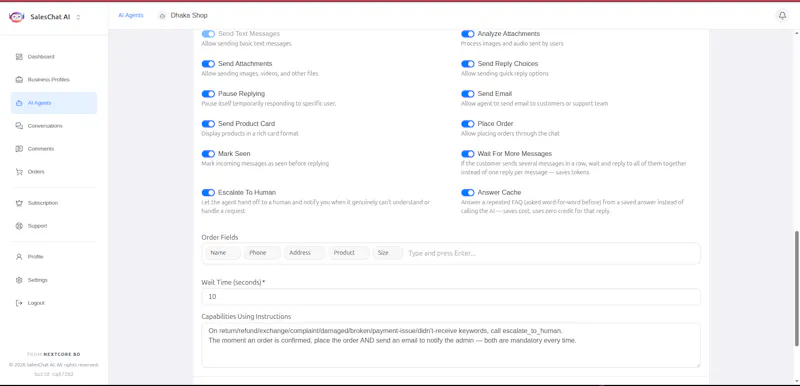
Task: Click the Orders cart icon
Action: pos(19,172)
